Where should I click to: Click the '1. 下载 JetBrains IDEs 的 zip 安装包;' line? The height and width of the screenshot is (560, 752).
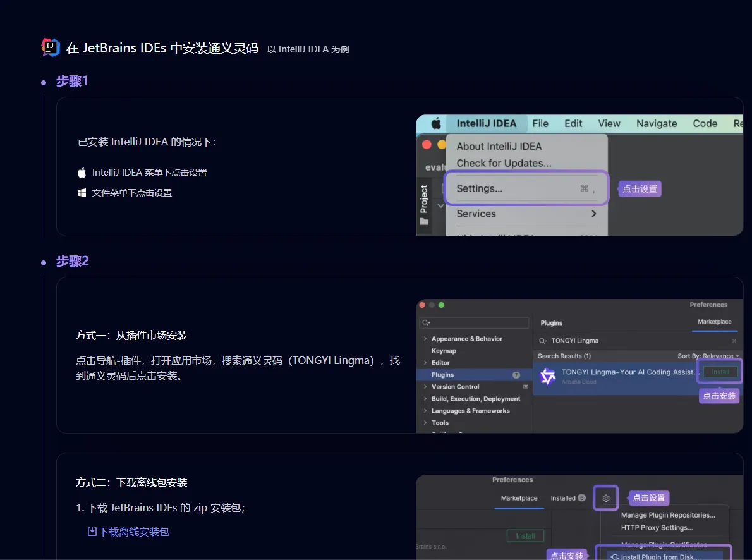[161, 508]
